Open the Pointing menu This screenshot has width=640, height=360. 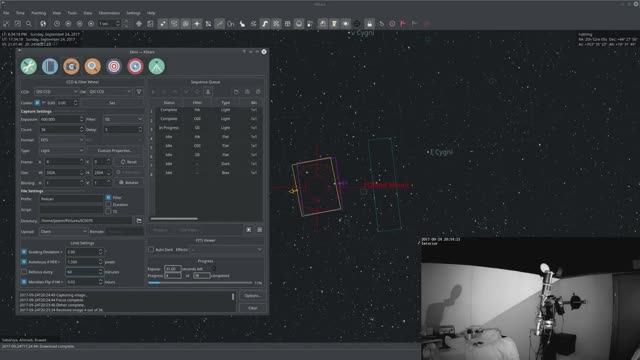pyautogui.click(x=39, y=13)
